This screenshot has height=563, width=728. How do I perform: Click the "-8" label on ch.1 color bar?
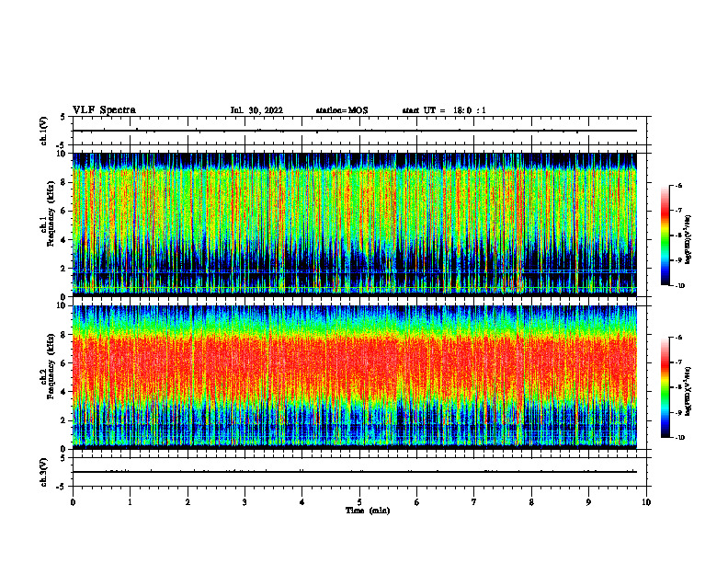click(x=678, y=236)
